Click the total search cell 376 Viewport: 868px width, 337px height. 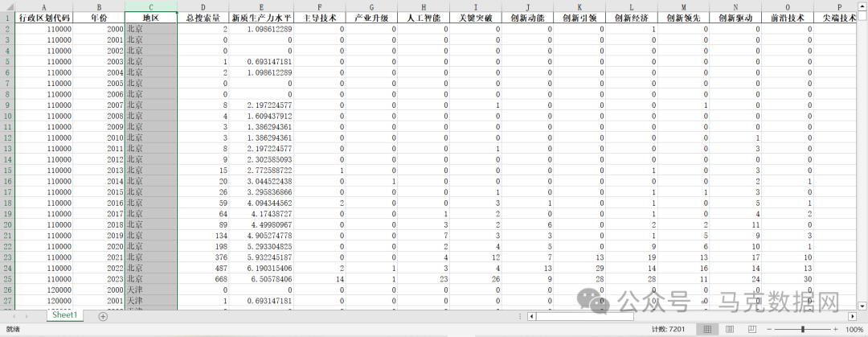click(203, 257)
